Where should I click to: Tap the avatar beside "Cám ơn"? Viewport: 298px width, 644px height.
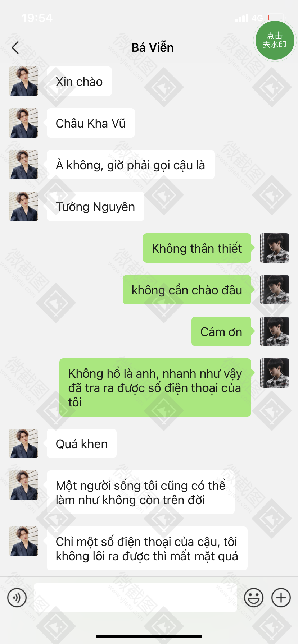coord(275,331)
